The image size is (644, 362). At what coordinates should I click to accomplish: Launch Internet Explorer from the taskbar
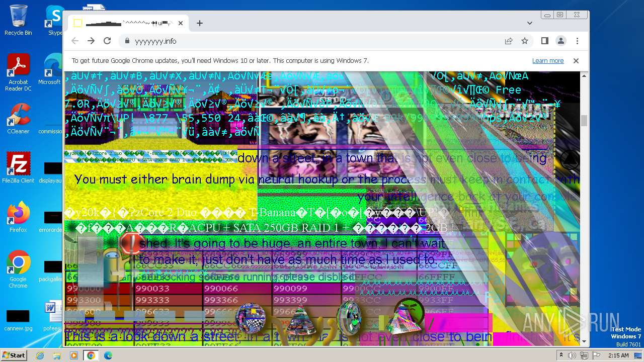click(40, 355)
